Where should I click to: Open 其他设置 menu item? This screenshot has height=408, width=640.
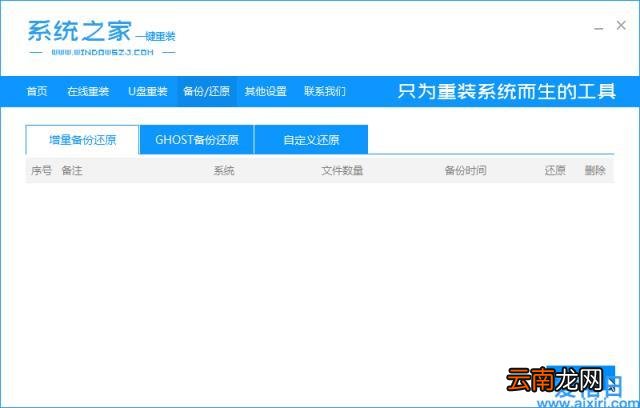265,91
